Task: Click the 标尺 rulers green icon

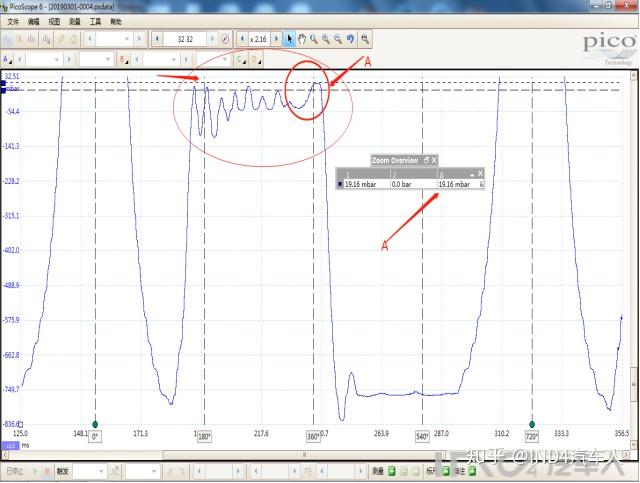Action: 445,472
